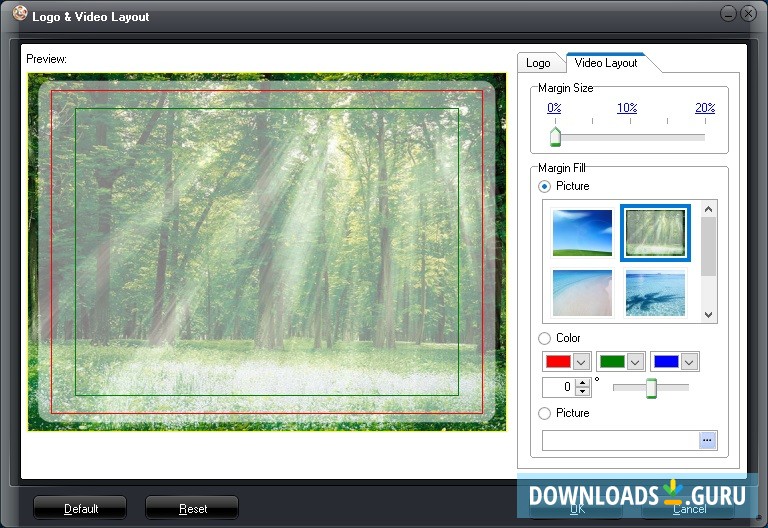Viewport: 768px width, 528px height.
Task: Click the Cancel button
Action: pyautogui.click(x=689, y=509)
